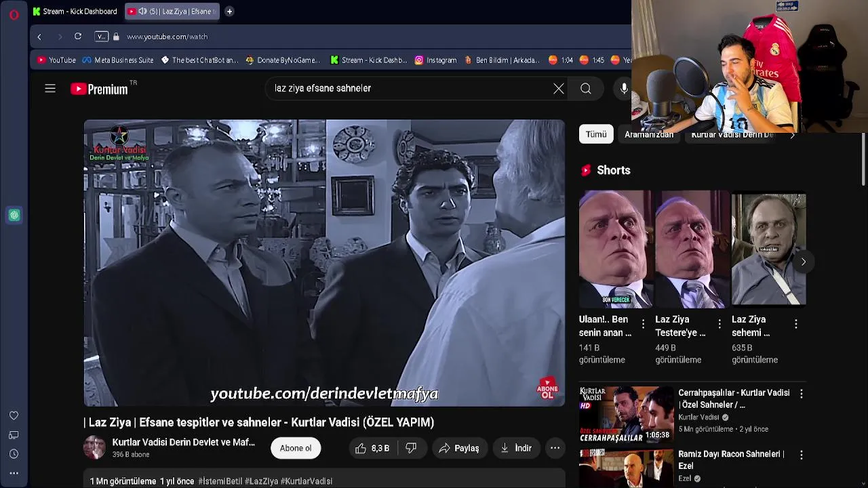The height and width of the screenshot is (488, 868).
Task: Open the sidebar icon above the history clock
Action: [x=14, y=435]
